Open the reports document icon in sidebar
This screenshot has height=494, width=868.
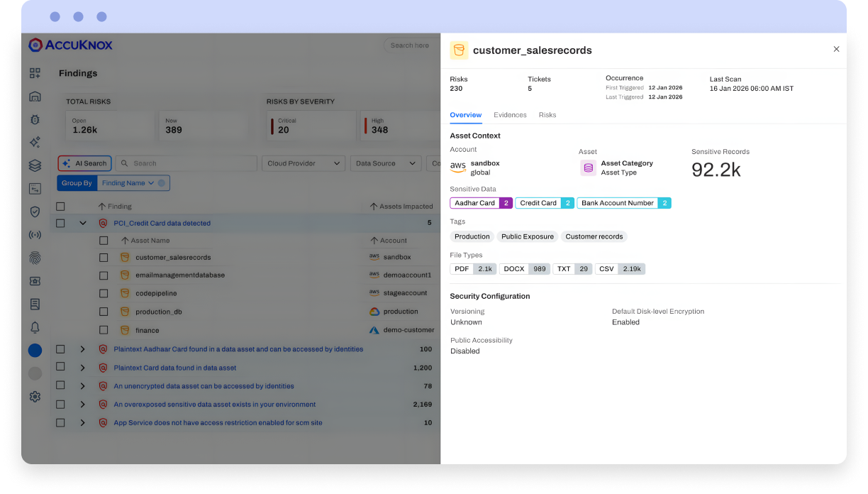coord(35,304)
